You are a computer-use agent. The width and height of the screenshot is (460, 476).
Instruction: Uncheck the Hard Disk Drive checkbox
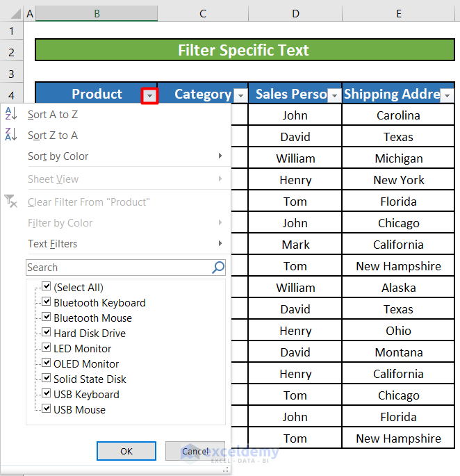tap(47, 332)
